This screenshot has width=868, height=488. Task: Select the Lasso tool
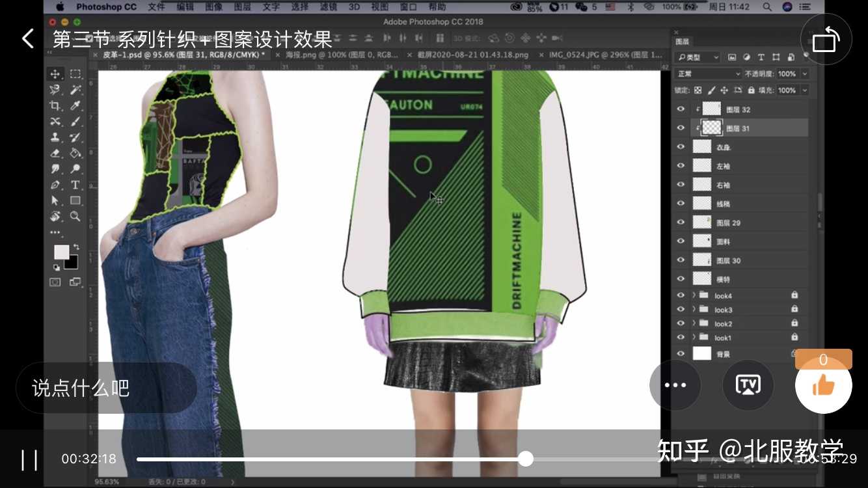click(x=55, y=90)
